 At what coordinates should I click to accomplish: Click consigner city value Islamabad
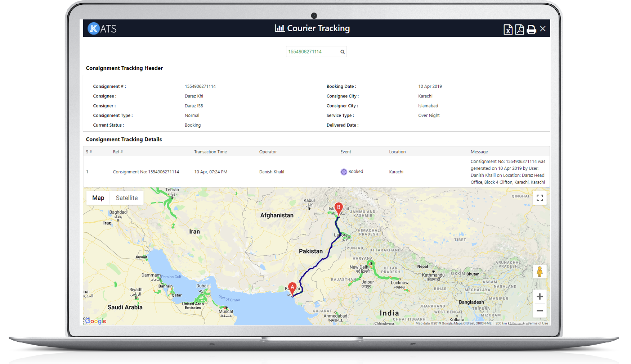point(428,106)
